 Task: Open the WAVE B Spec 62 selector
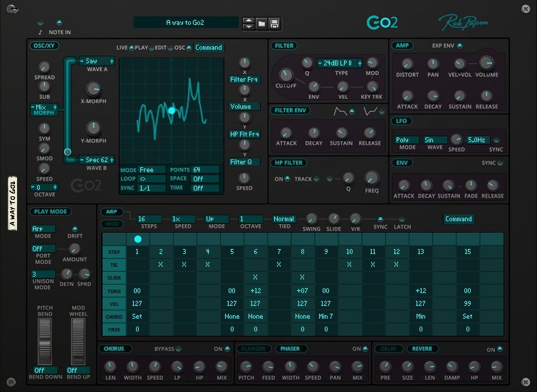[x=97, y=160]
